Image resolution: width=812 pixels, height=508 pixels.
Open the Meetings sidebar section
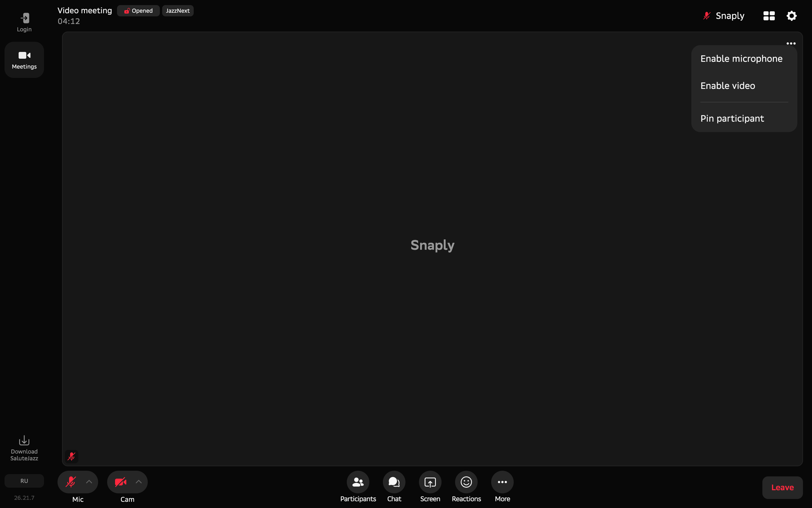pyautogui.click(x=24, y=60)
